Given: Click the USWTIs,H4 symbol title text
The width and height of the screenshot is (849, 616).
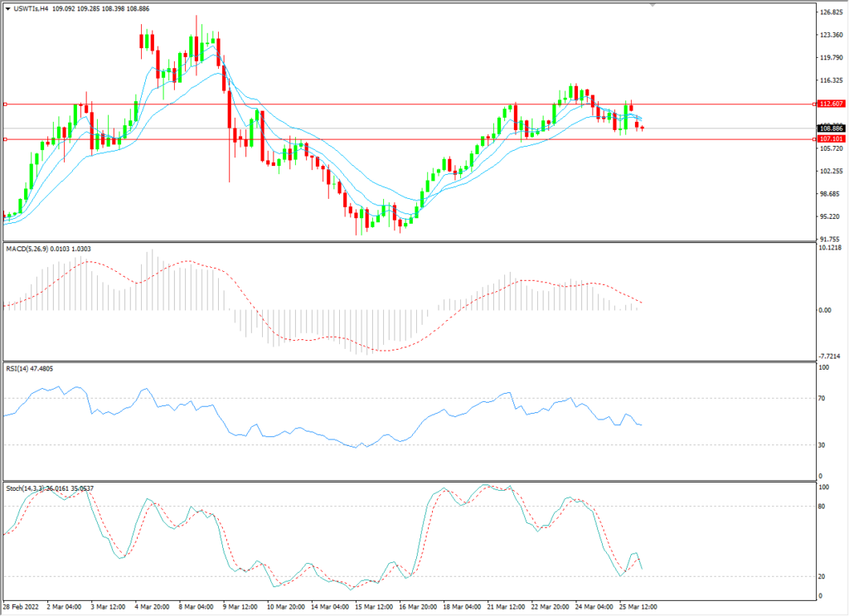Looking at the screenshot, I should point(32,9).
